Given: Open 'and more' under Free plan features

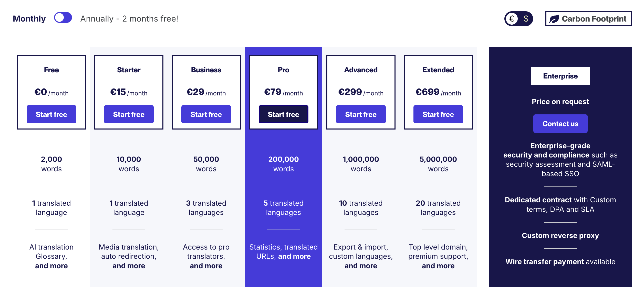Looking at the screenshot, I should coord(51,266).
